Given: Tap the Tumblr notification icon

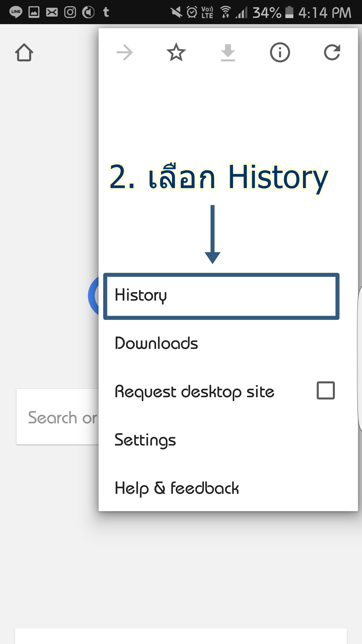Looking at the screenshot, I should [106, 12].
